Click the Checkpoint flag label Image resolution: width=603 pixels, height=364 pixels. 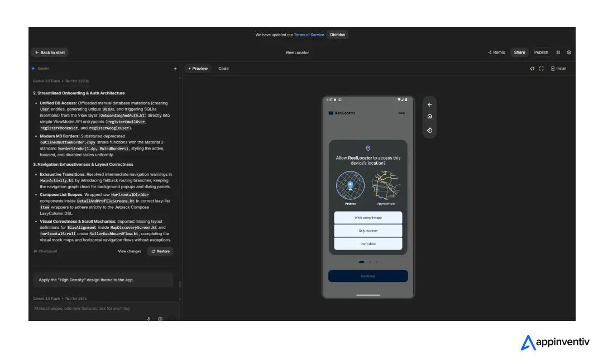(45, 251)
